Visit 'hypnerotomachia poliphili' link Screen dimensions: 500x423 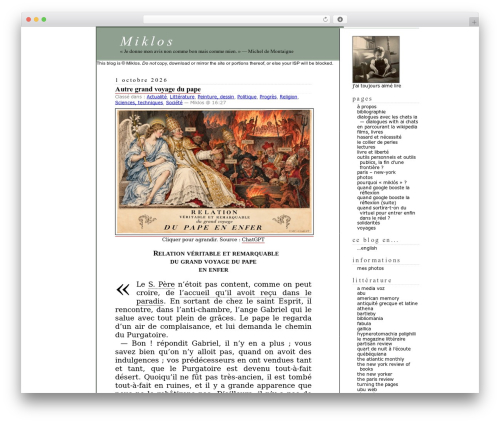(386, 334)
